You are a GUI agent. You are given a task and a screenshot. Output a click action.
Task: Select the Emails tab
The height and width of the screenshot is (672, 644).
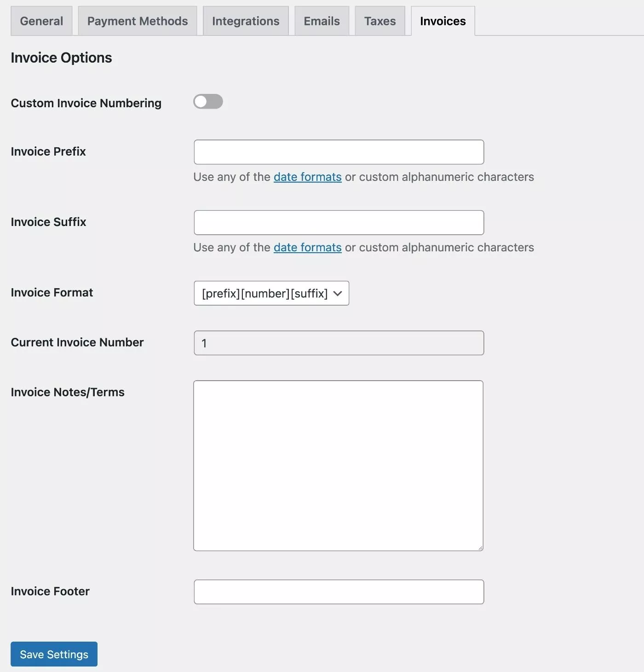pos(322,21)
